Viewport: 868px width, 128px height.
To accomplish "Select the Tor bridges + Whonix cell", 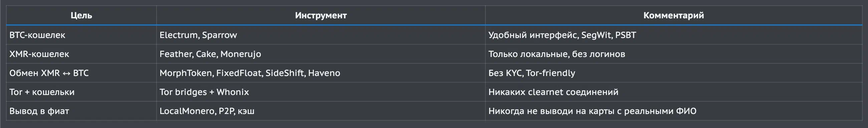I will 321,92.
